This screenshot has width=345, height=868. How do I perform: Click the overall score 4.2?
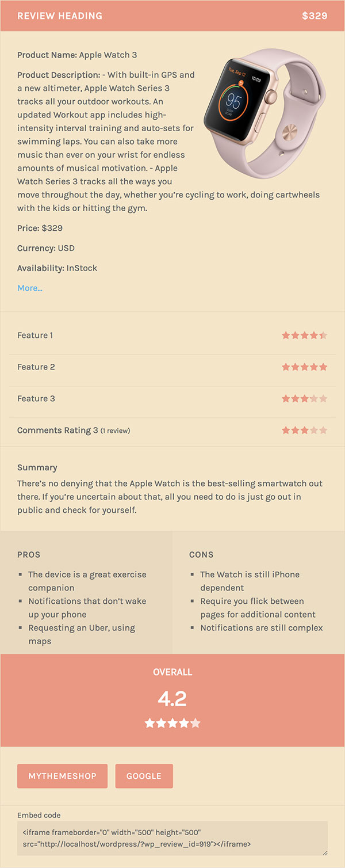coord(172,699)
